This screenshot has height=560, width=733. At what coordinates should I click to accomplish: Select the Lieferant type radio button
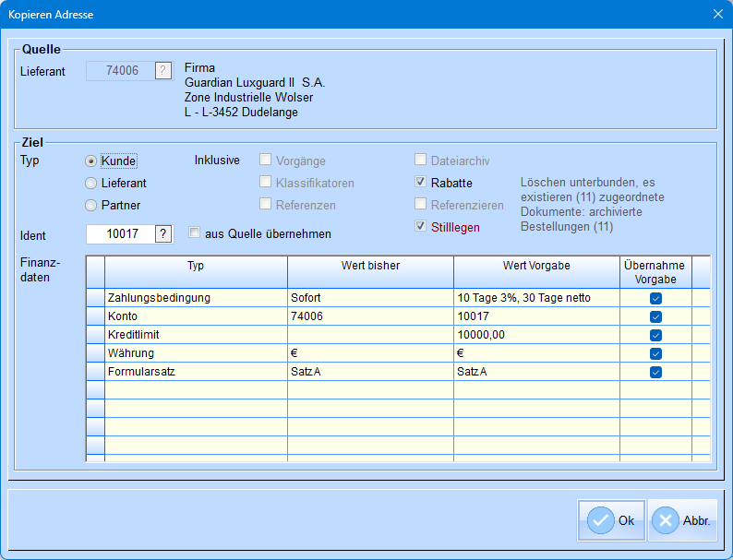pos(90,183)
